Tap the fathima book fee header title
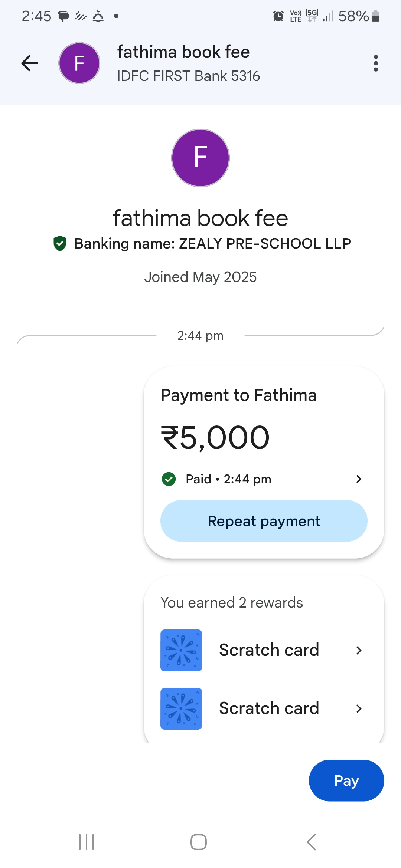The height and width of the screenshot is (868, 401). pos(183,52)
